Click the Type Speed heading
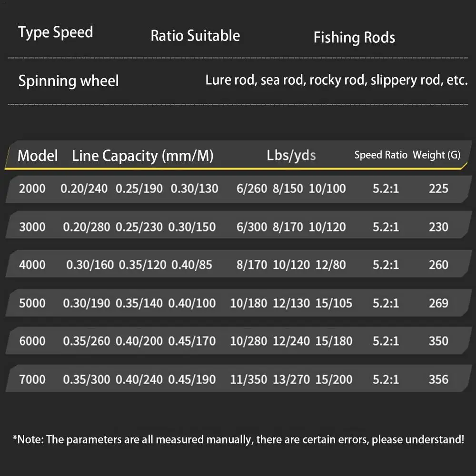476x476 pixels. point(55,33)
